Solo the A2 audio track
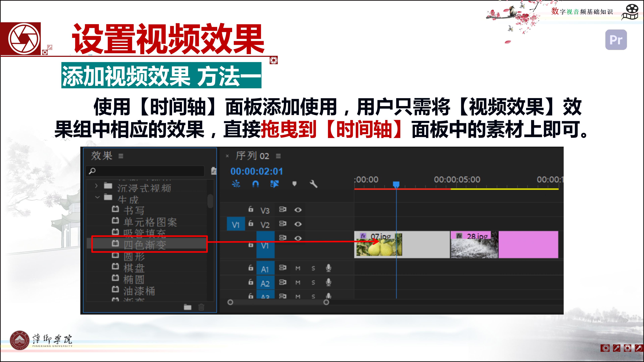644x362 pixels. tap(313, 283)
